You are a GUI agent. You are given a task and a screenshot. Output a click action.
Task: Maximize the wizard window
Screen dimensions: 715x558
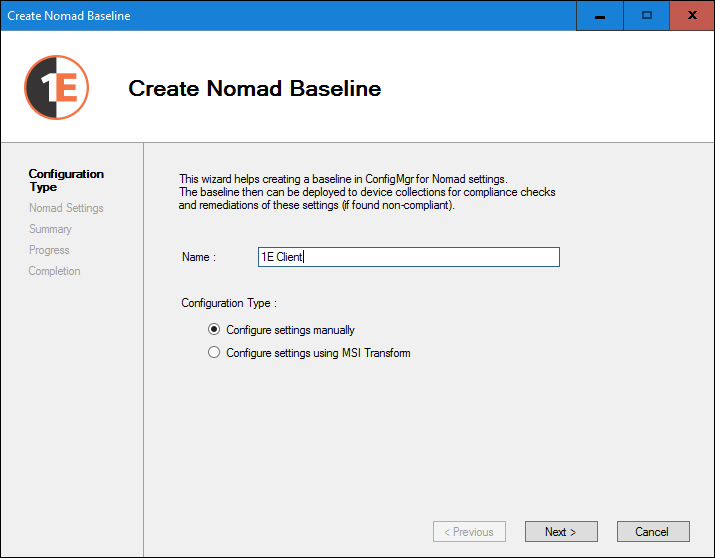646,16
